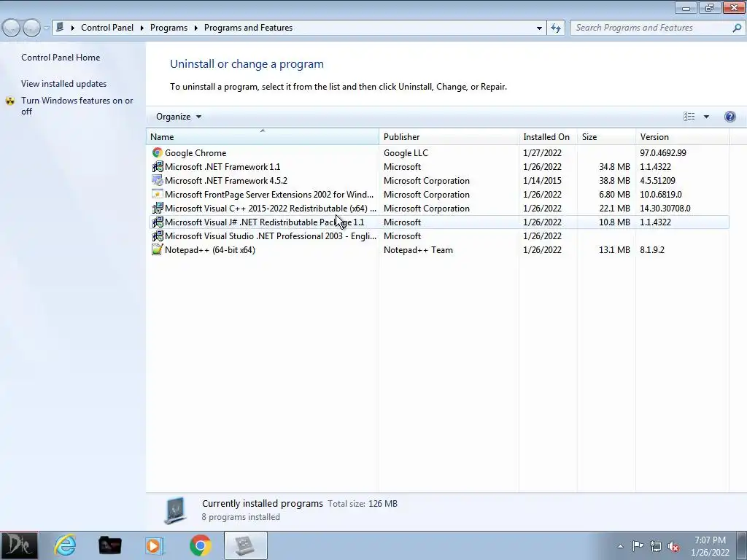
Task: Click the taskbar clock showing 7:07 PM
Action: tap(710, 546)
